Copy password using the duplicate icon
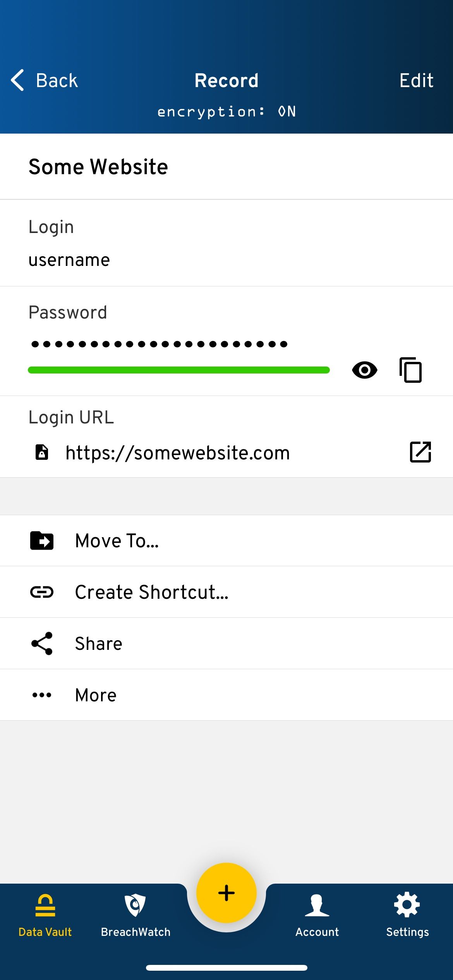This screenshot has height=980, width=453. point(410,370)
